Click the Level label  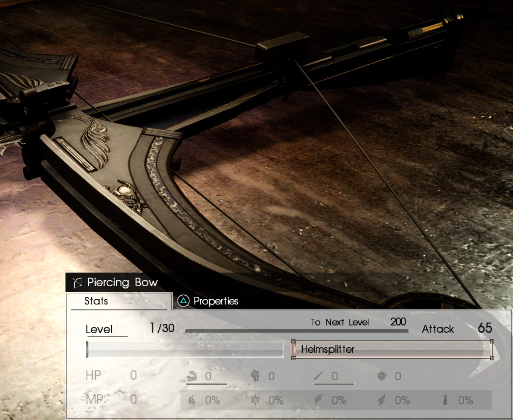99,329
